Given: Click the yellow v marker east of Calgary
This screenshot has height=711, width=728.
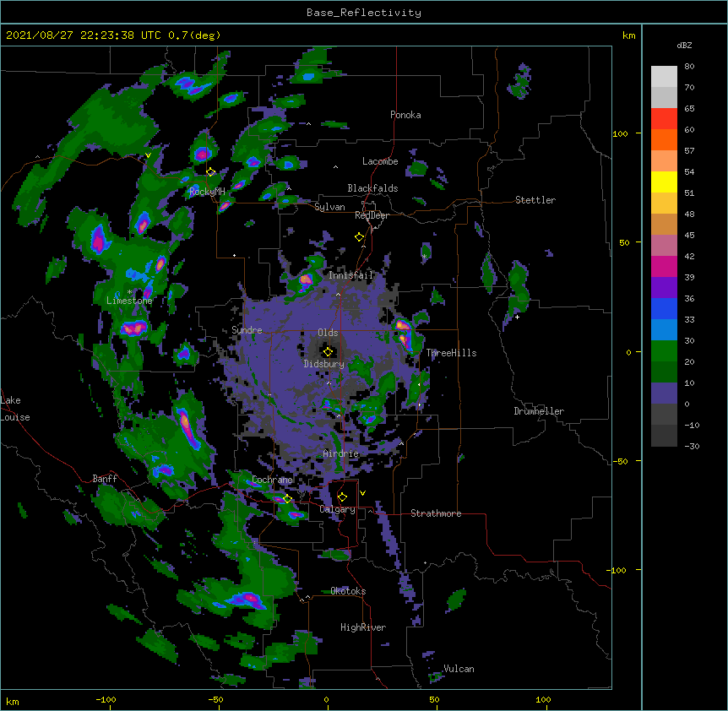Looking at the screenshot, I should (362, 493).
